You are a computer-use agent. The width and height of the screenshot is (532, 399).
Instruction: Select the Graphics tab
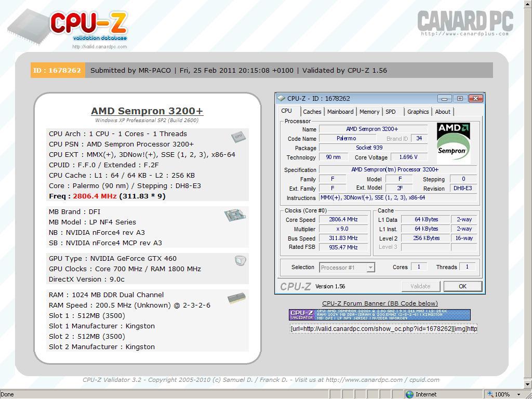click(418, 112)
